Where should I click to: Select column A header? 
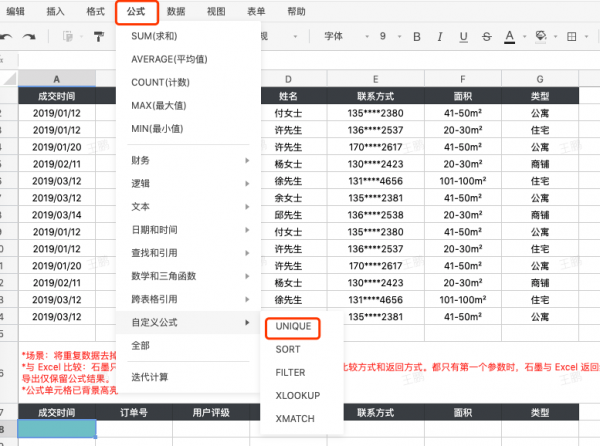point(57,79)
